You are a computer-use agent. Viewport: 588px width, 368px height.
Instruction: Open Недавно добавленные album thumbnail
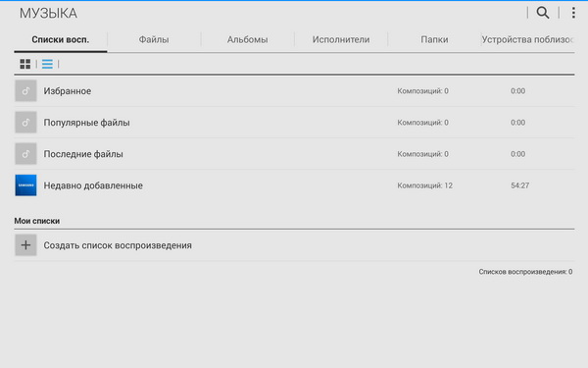click(25, 185)
